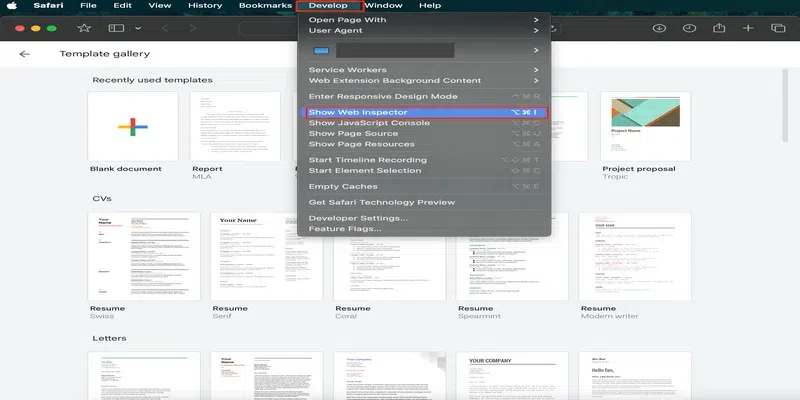800x400 pixels.
Task: Expand Web Extension Background Content submenu
Action: pos(423,81)
